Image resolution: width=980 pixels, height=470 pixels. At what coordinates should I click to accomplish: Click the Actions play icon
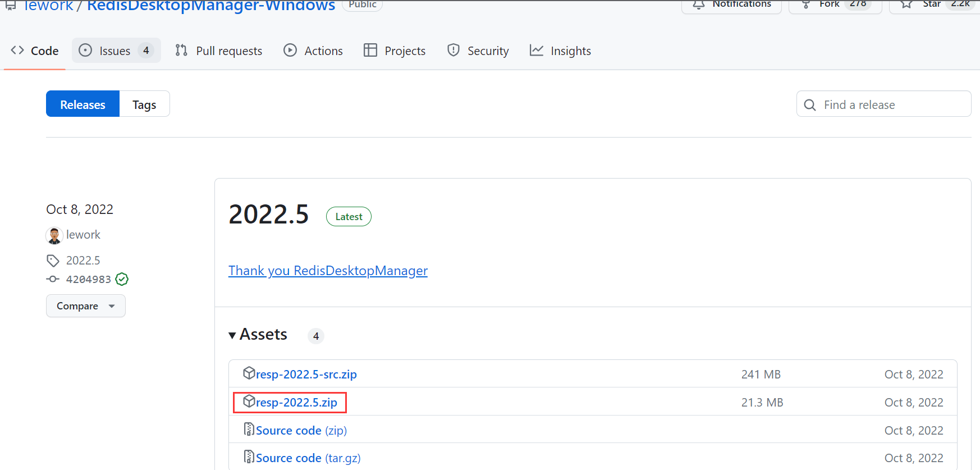[x=290, y=51]
